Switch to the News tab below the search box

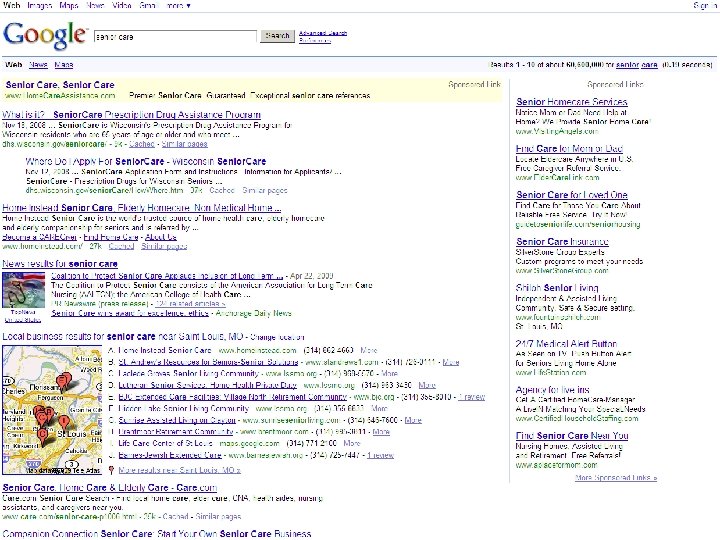pyautogui.click(x=38, y=65)
